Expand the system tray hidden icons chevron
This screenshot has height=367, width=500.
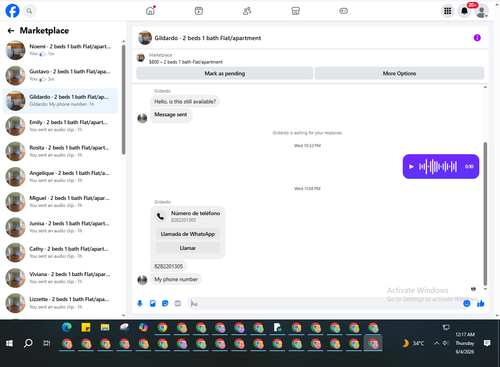click(436, 343)
